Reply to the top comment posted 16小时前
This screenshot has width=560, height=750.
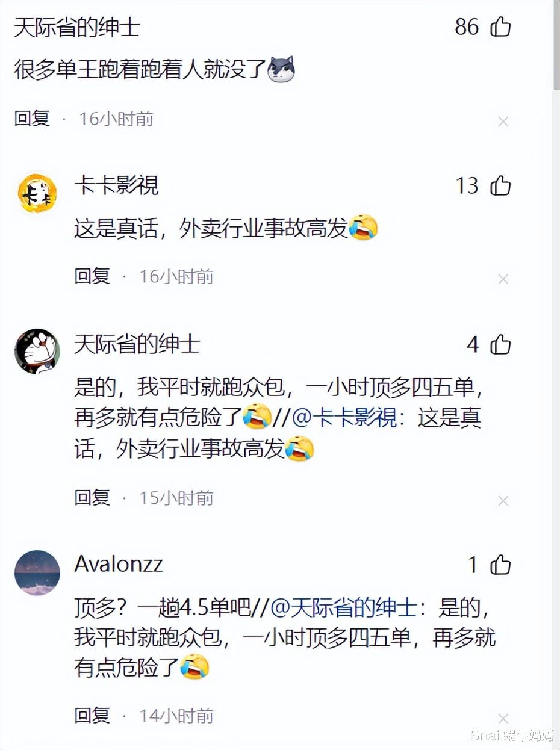click(32, 119)
